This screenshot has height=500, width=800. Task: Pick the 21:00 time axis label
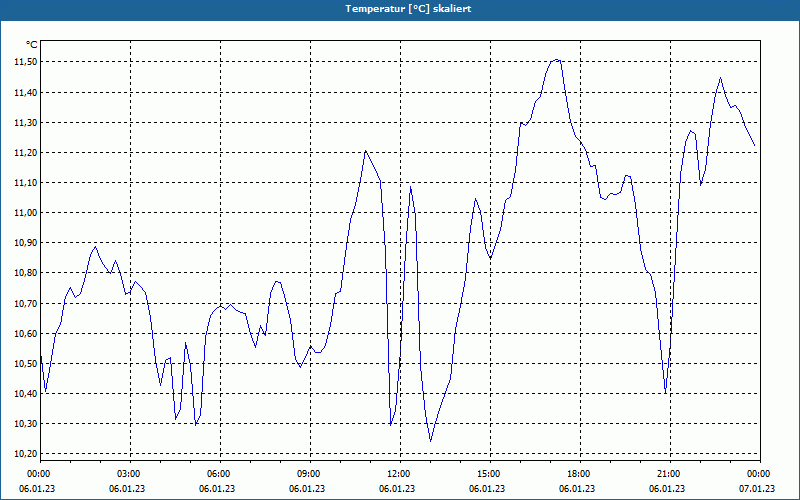(x=669, y=474)
